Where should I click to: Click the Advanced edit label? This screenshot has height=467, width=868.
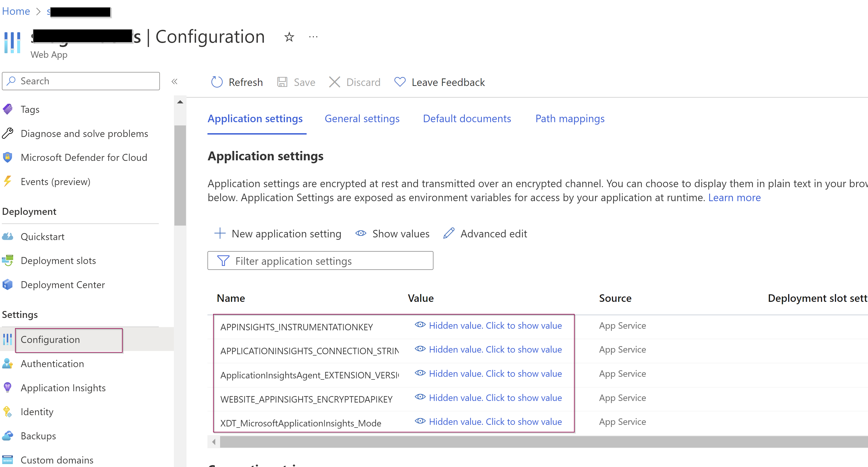[494, 234]
